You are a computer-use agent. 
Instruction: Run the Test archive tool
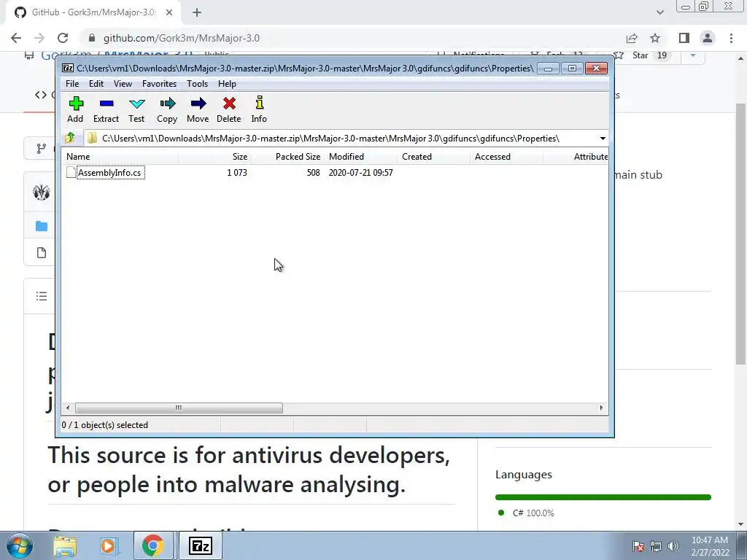[136, 109]
